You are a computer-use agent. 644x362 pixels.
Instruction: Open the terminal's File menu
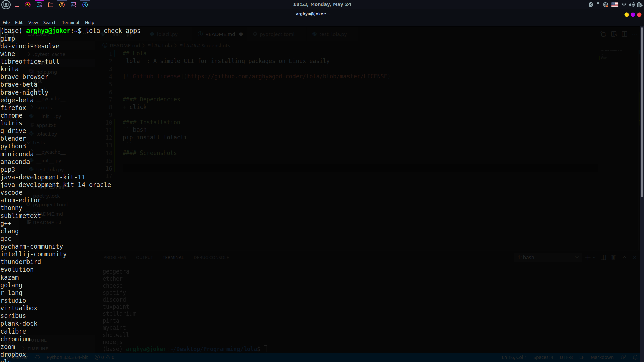pyautogui.click(x=6, y=22)
